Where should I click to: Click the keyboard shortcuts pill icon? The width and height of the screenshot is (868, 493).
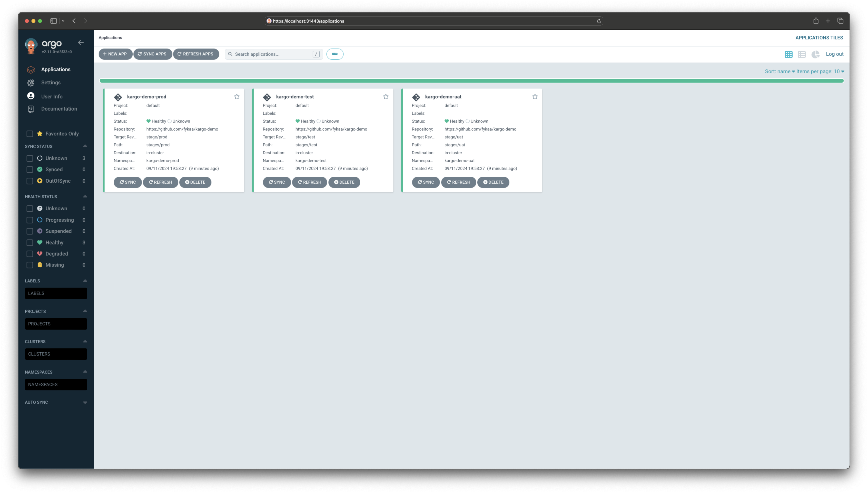coord(335,54)
